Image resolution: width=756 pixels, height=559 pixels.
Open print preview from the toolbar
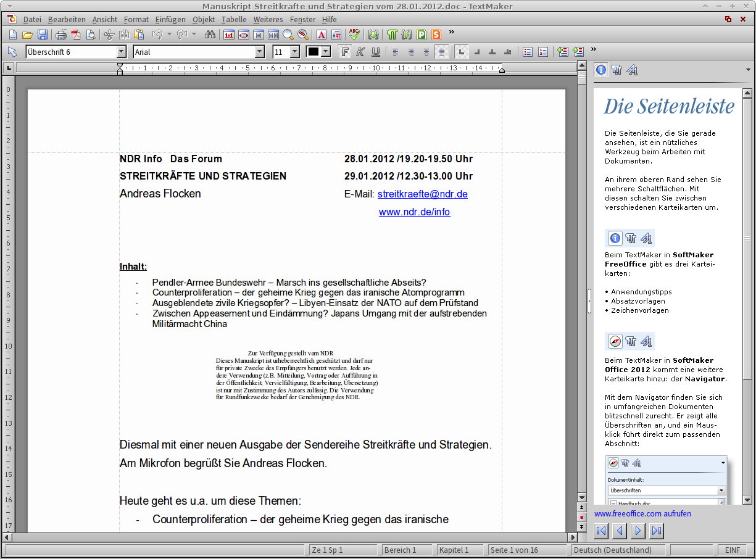[91, 35]
